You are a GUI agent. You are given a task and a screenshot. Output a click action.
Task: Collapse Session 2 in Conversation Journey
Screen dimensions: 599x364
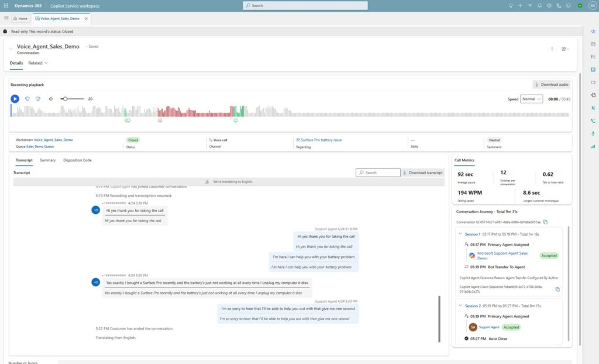(460, 306)
